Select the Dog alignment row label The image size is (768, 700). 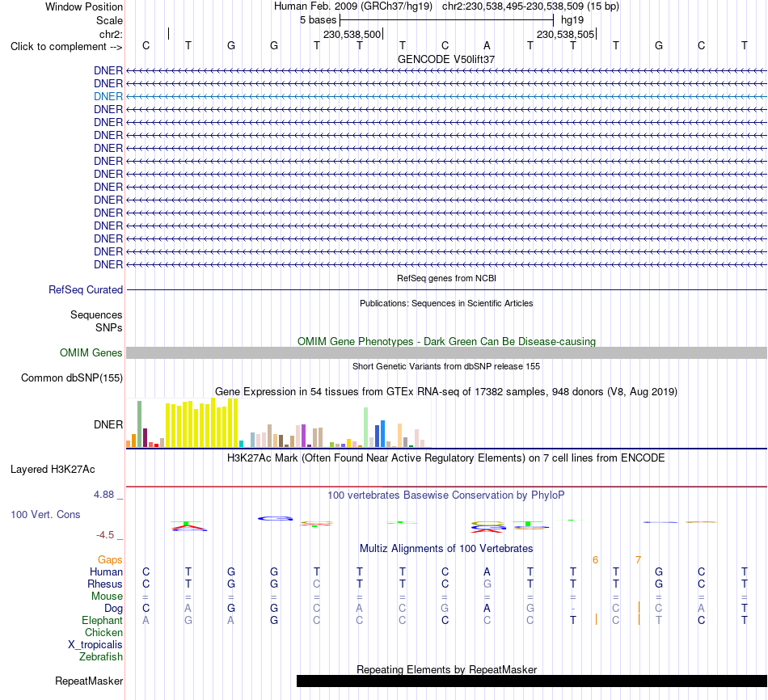[114, 609]
